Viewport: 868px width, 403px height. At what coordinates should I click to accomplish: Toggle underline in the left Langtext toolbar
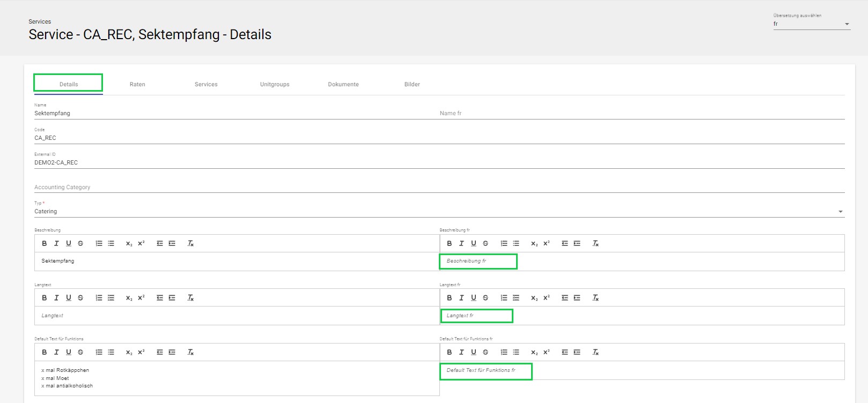point(69,298)
